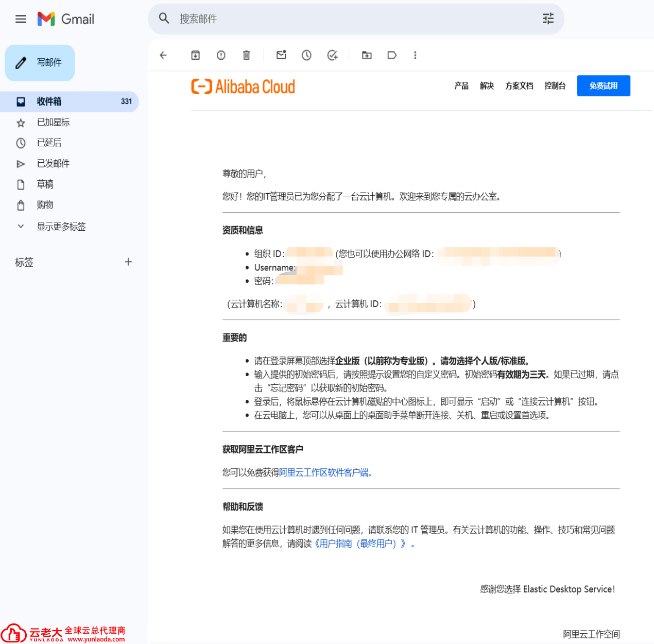
Task: Report this email as spam
Action: pyautogui.click(x=221, y=55)
